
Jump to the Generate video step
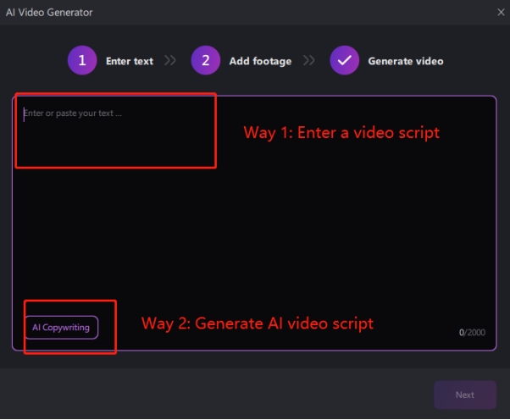pyautogui.click(x=405, y=61)
